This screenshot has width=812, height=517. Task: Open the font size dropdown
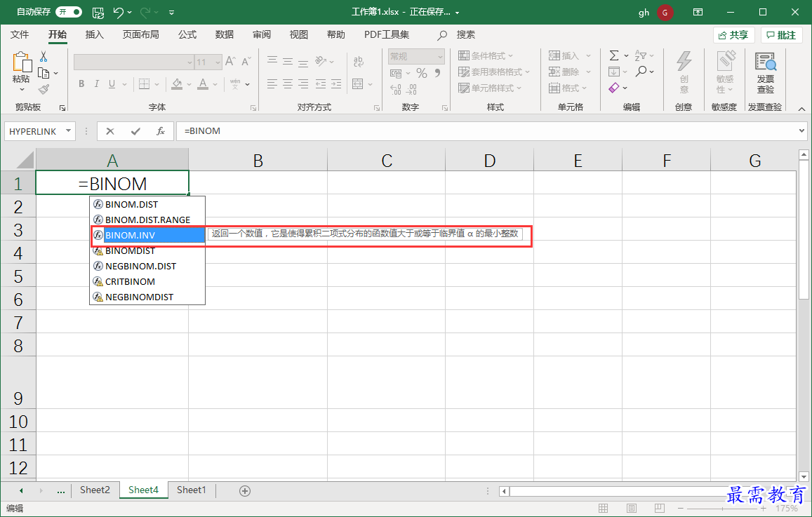coord(218,62)
